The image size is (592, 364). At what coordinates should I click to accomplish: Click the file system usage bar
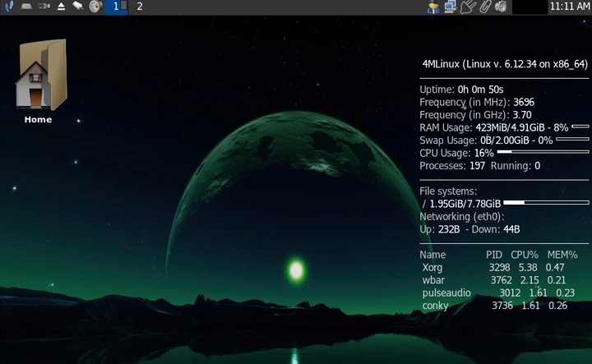click(547, 202)
